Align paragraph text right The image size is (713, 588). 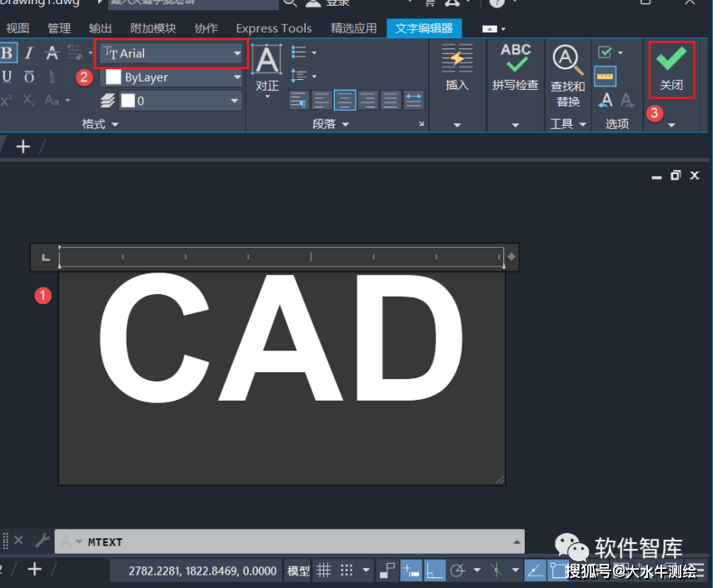point(367,100)
